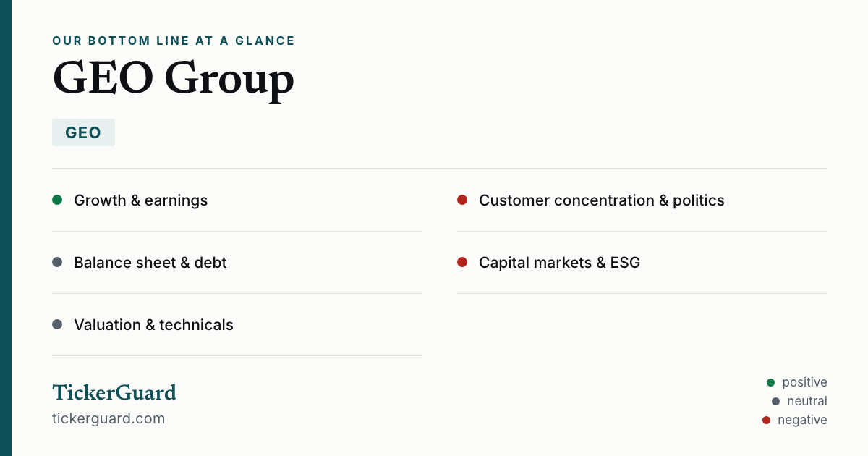Screen dimensions: 868x456
Task: Click the gray neutral legend dot
Action: coord(775,401)
